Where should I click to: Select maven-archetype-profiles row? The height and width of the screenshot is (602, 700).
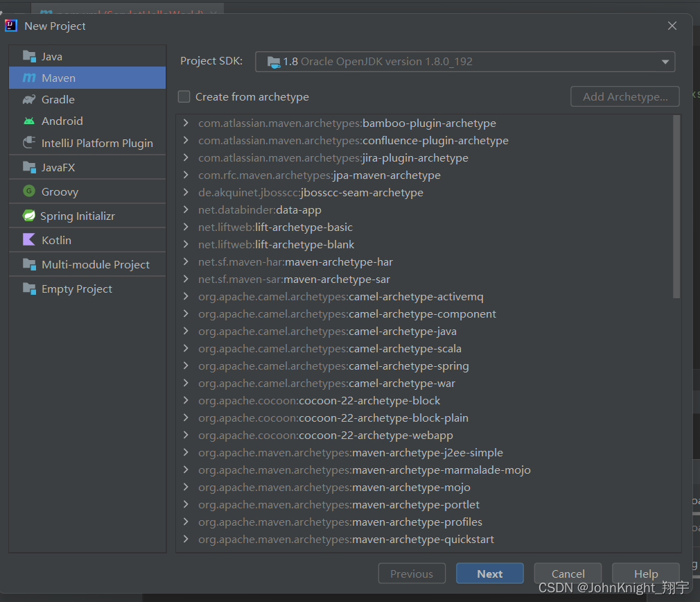(x=424, y=522)
